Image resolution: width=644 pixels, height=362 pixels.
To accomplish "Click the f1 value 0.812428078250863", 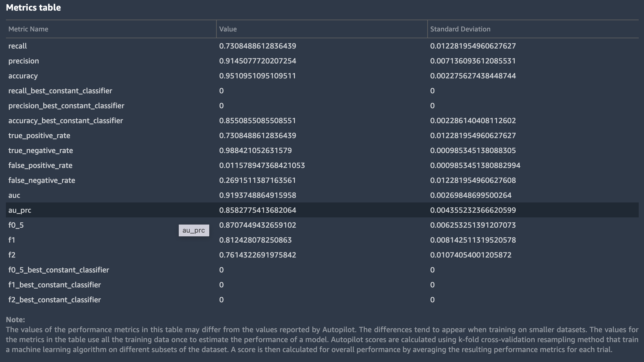I will [x=255, y=240].
